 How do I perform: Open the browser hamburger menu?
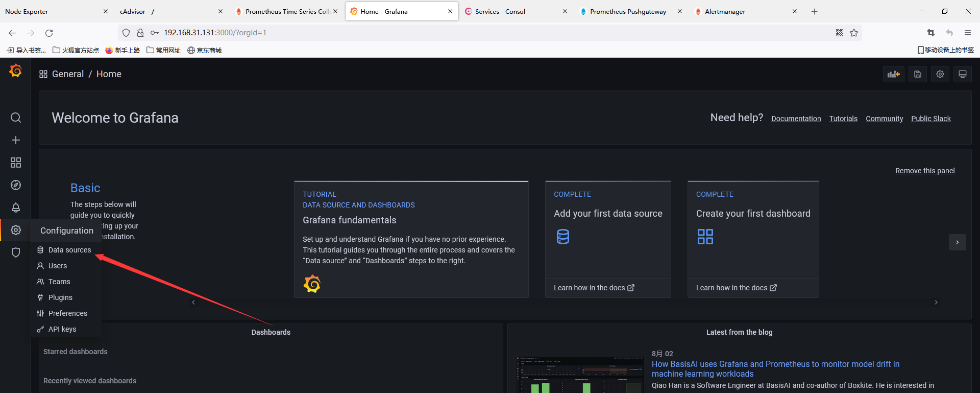(968, 33)
